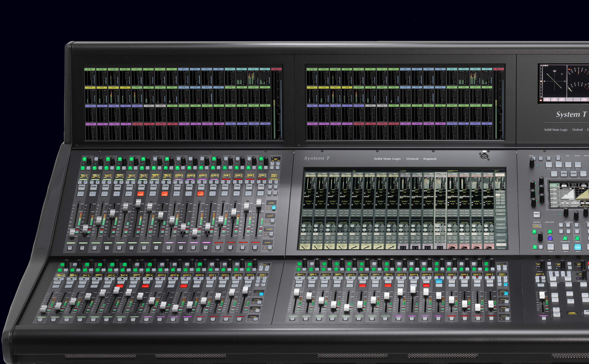Tap Solo Clear on the touchscreen sidebar
The height and width of the screenshot is (364, 589).
(x=501, y=241)
